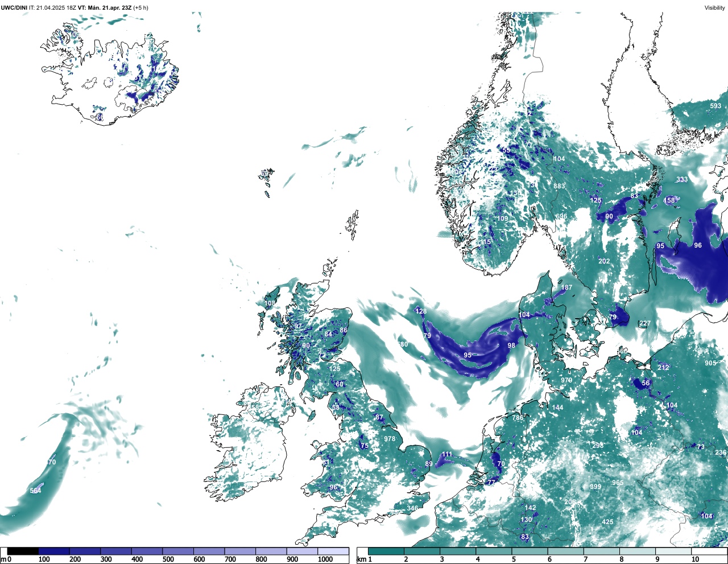Click the '98' value in the North Sea swirl
Viewport: 728px width, 564px height.
(511, 345)
